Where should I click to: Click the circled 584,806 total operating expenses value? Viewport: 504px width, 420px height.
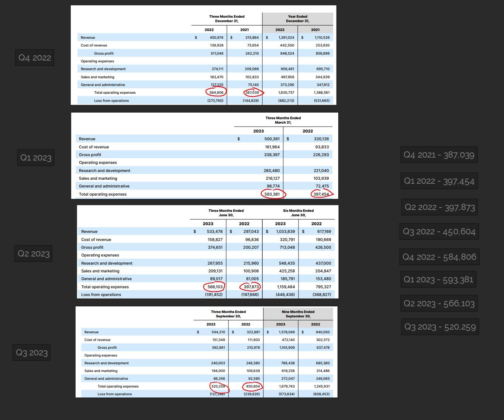(x=216, y=92)
